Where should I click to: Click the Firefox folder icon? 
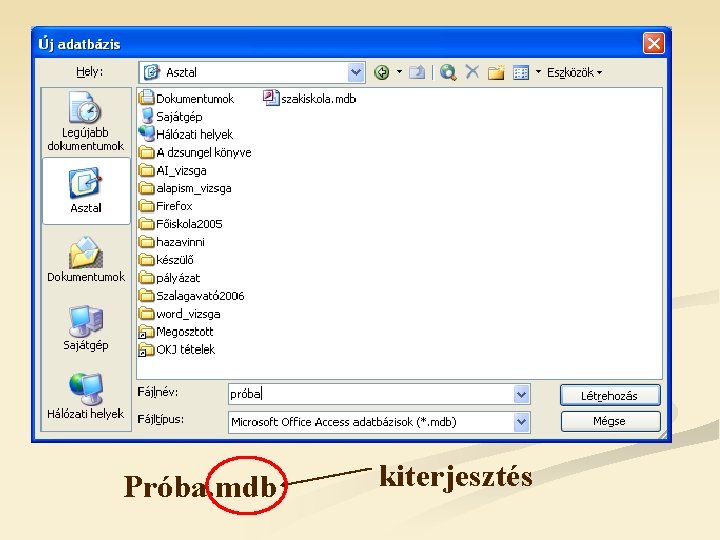click(x=146, y=206)
